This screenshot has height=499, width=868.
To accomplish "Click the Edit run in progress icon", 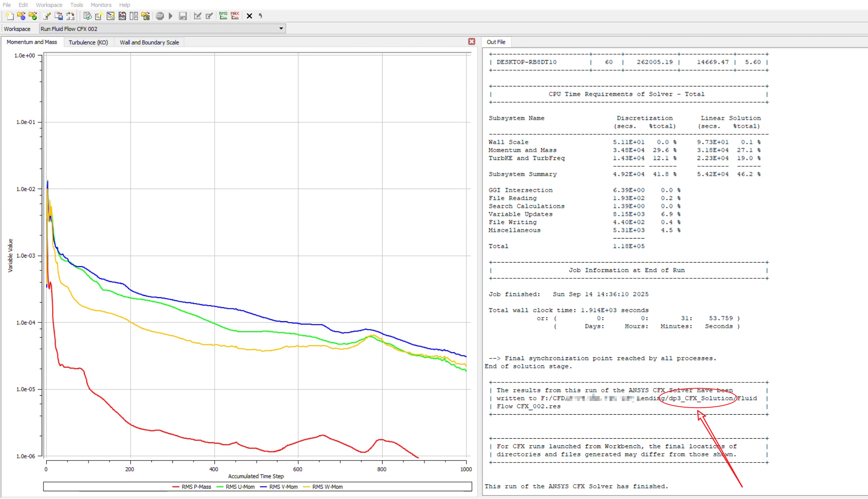I will tap(209, 16).
